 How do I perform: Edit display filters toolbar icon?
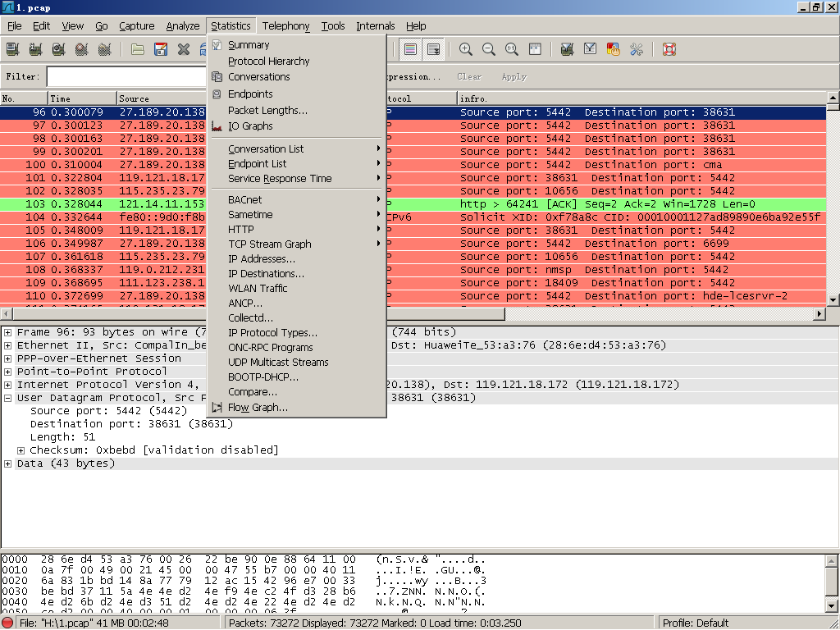pos(591,49)
